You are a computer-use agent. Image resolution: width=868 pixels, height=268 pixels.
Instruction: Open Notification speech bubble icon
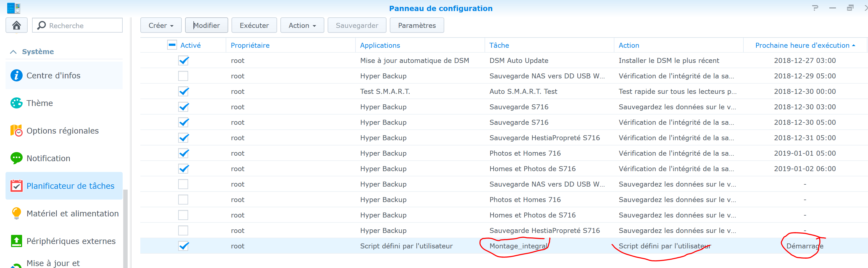17,158
